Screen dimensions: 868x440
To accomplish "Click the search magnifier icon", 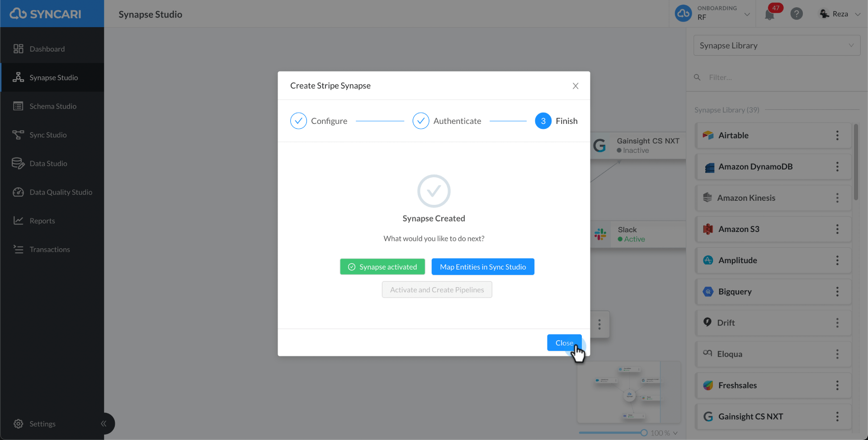I will click(x=697, y=77).
